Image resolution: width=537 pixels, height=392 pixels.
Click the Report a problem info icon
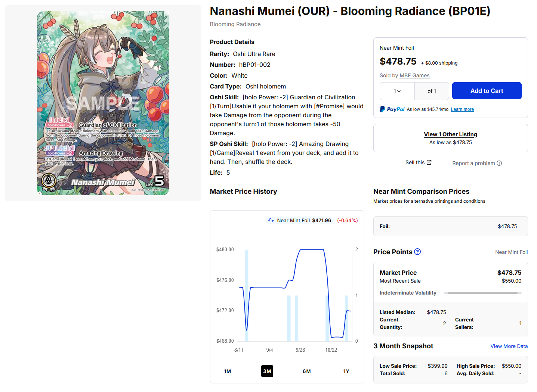click(499, 163)
